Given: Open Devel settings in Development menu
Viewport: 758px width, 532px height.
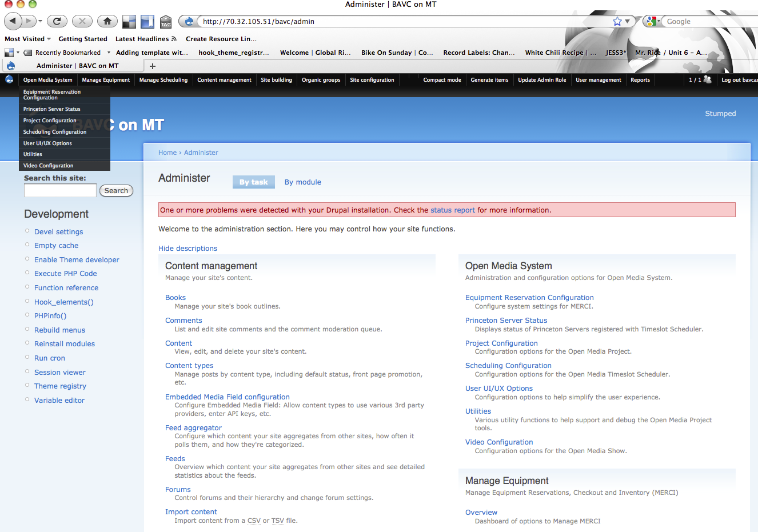Looking at the screenshot, I should [58, 231].
